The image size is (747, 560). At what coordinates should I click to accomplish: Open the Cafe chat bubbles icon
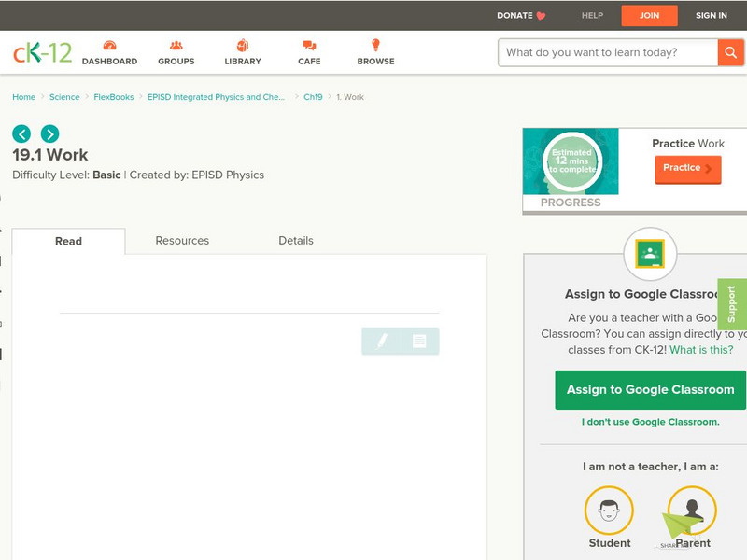coord(309,45)
